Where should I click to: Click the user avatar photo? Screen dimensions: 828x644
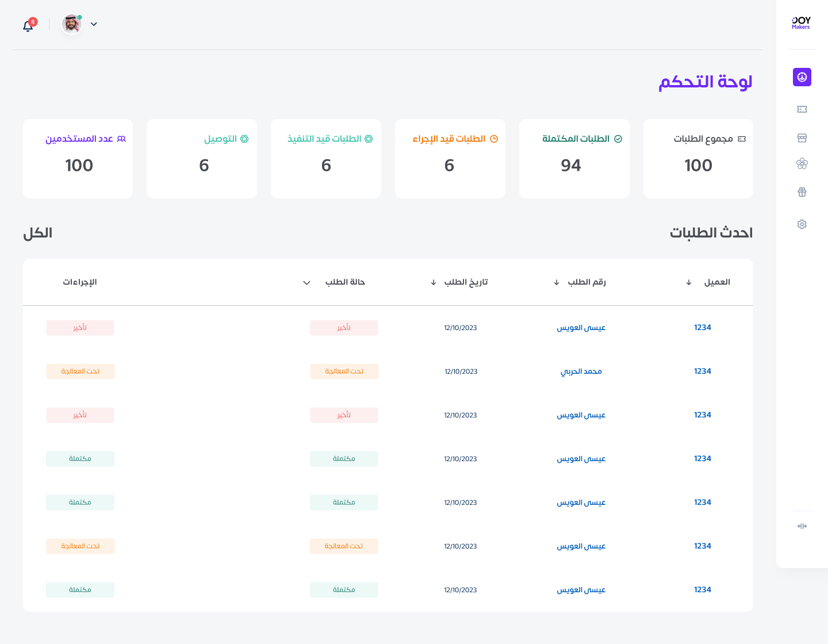pos(71,24)
